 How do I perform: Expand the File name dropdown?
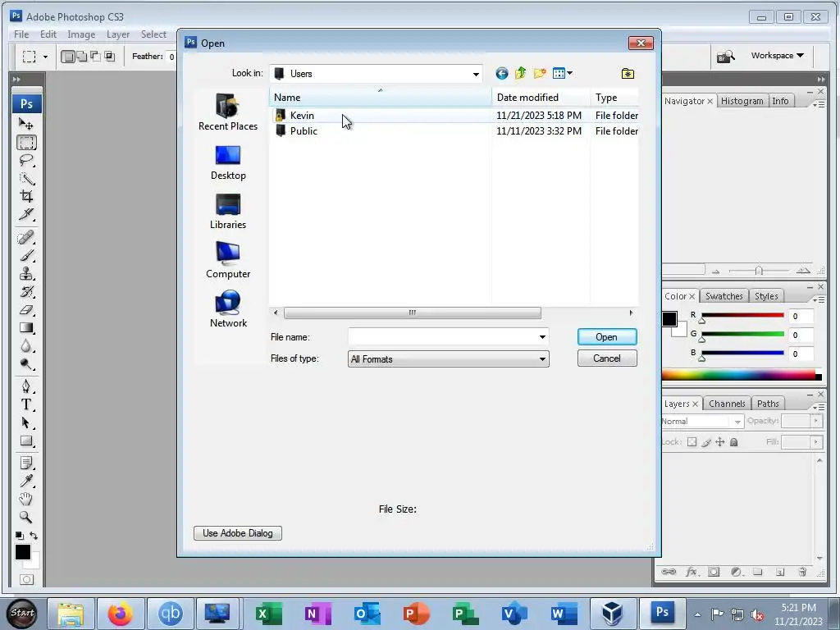[x=542, y=337]
